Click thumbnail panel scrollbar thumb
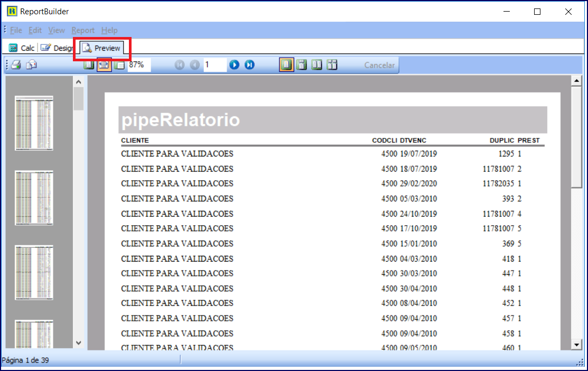 click(78, 99)
